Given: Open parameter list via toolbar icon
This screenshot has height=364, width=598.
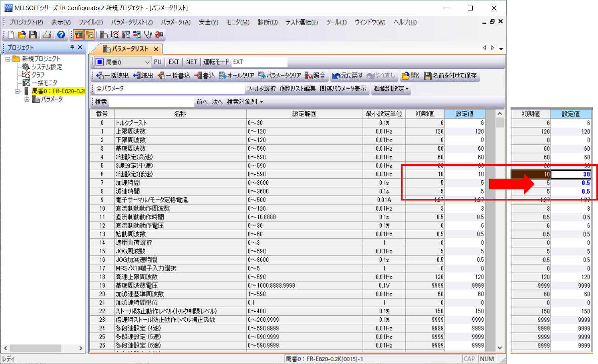Looking at the screenshot, I should (x=104, y=35).
